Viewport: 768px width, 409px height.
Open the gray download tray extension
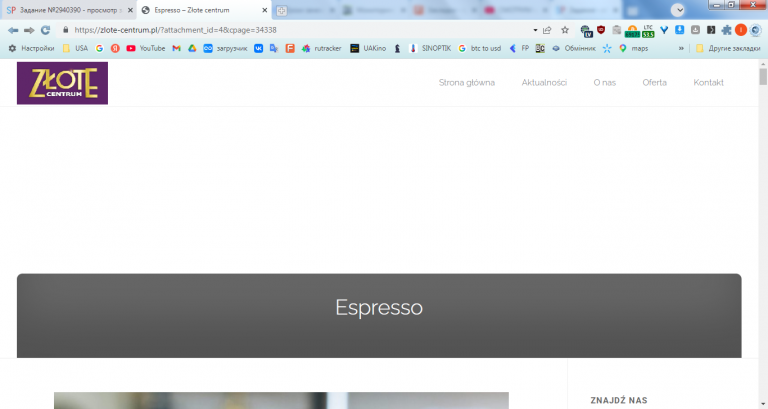695,30
